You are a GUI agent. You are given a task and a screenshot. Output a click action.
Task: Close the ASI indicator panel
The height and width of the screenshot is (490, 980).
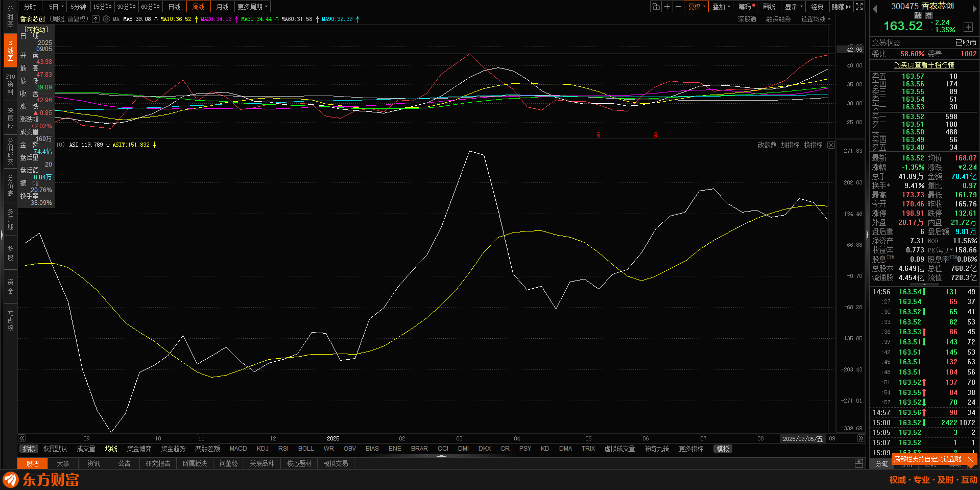click(831, 145)
